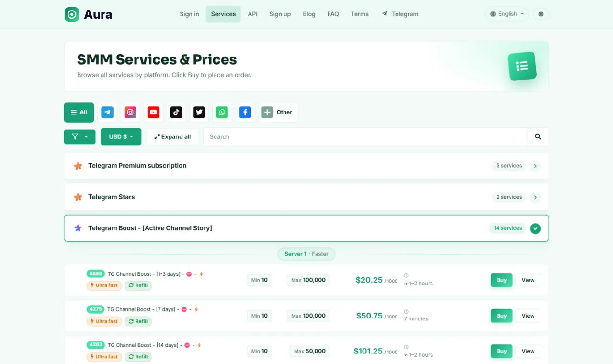Expand the Telegram Premium subscription chevron
Screen dimensions: 613x364
coord(535,166)
